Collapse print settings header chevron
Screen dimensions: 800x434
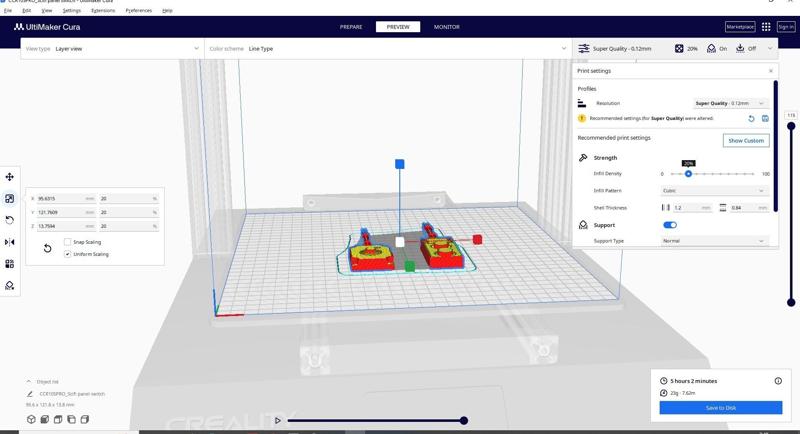coord(770,48)
